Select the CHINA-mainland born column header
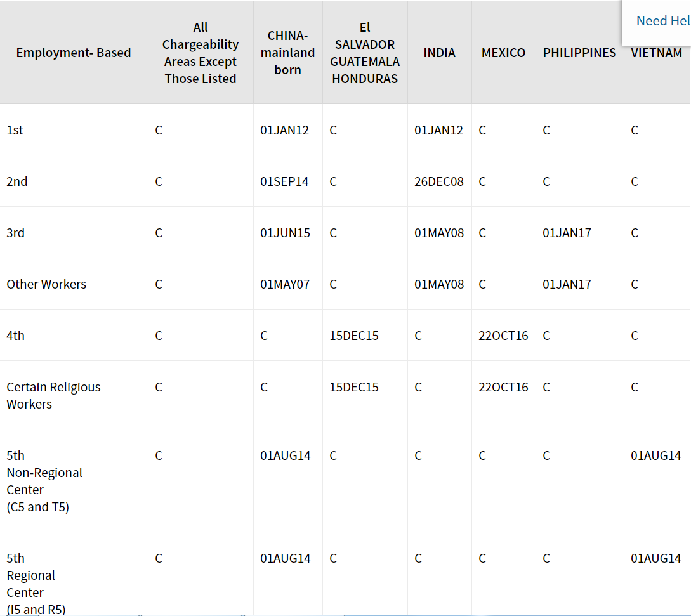The image size is (691, 616). [288, 53]
